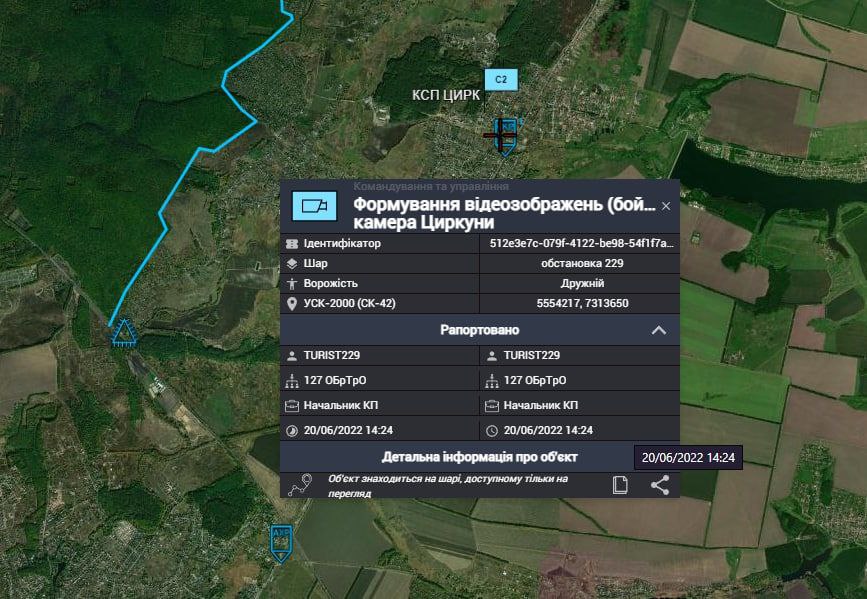Screen dimensions: 867x599
Task: Select the crosshair unit marker near КСП ЦИРК
Action: pos(502,134)
